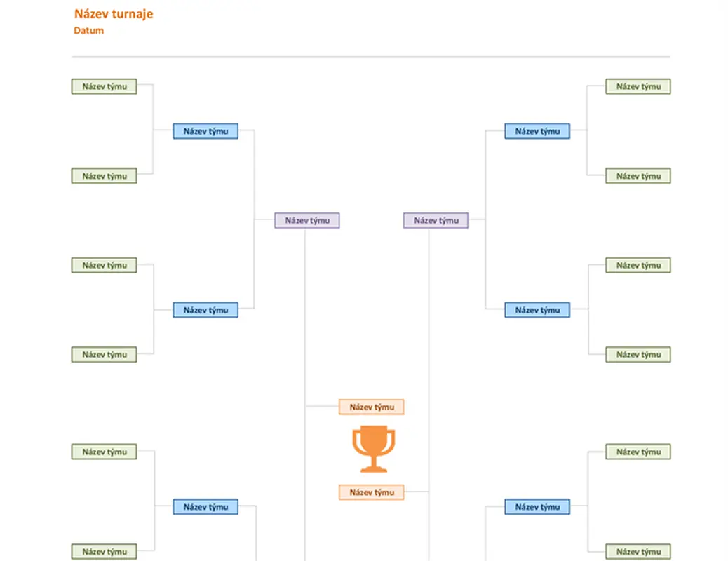728x561 pixels.
Task: Click the right purple semifinal team box
Action: coord(436,221)
